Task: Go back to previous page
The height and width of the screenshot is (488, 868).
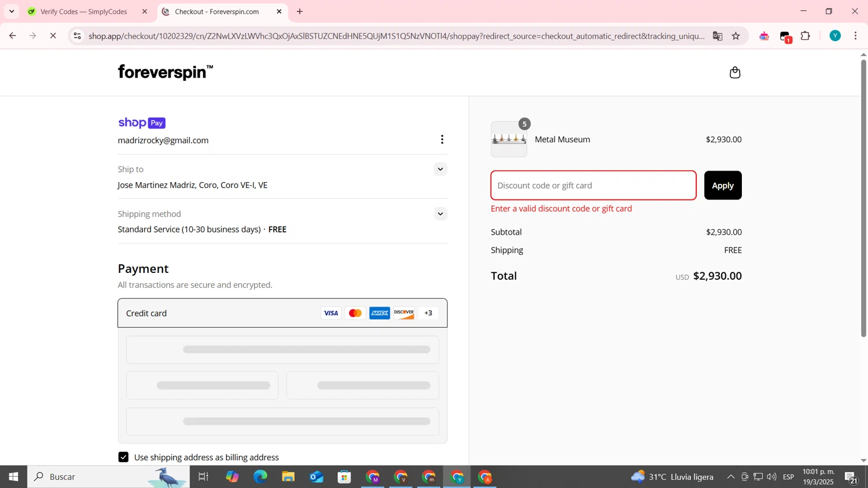Action: (x=12, y=36)
